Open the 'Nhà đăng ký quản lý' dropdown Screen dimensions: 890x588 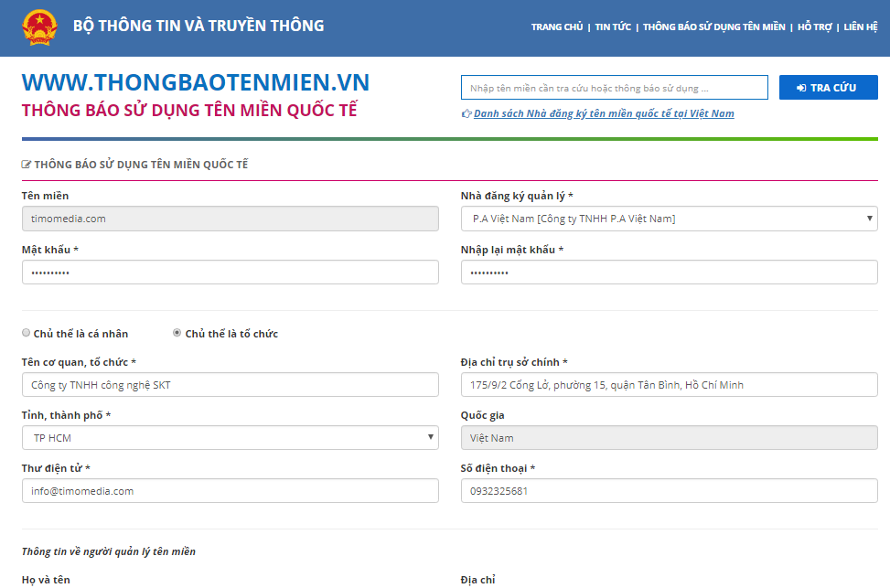670,219
